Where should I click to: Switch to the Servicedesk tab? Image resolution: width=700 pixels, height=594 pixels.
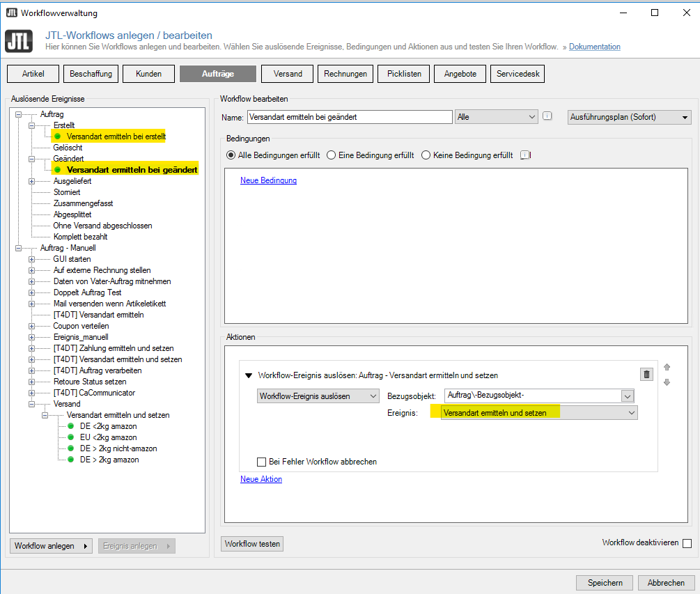pyautogui.click(x=518, y=74)
